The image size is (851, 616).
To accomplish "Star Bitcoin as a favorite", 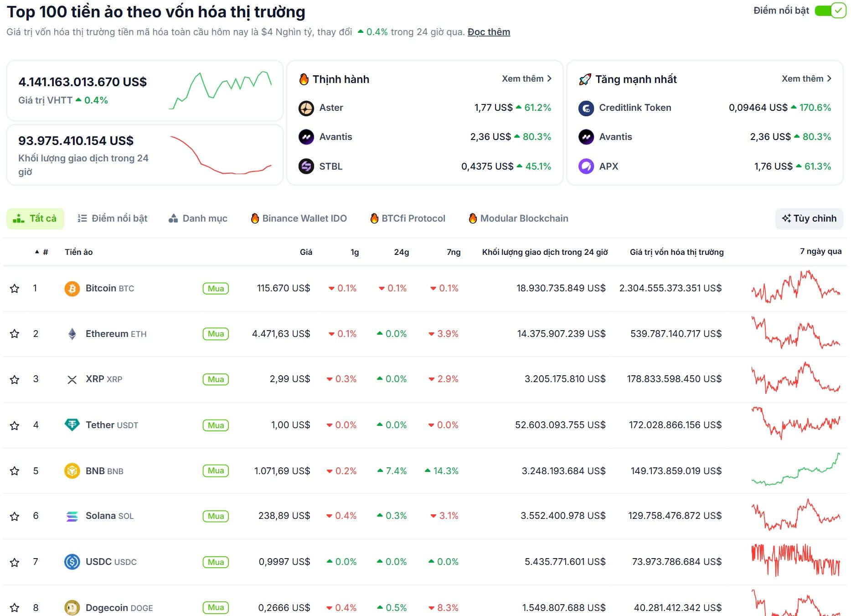I will pos(15,288).
